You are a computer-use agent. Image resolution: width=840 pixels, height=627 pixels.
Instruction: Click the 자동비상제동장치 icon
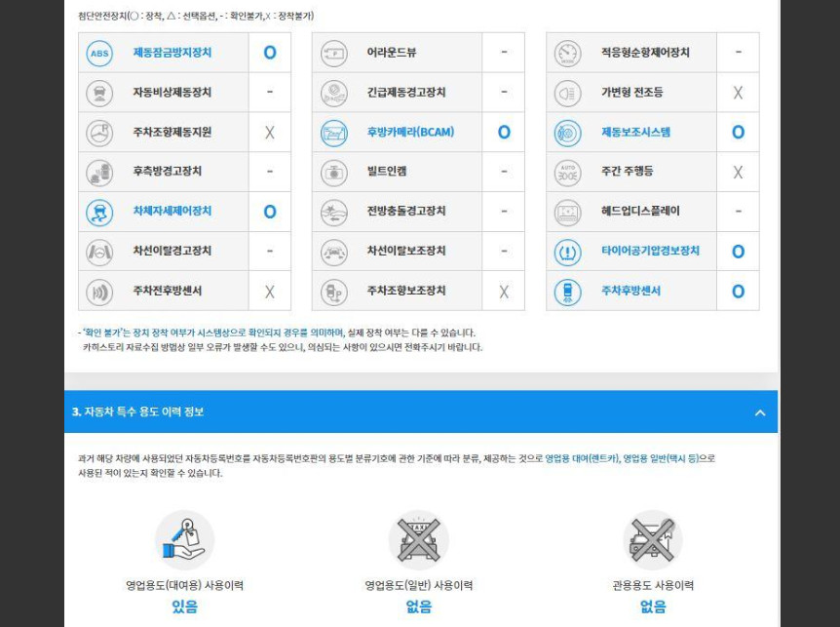[99, 93]
